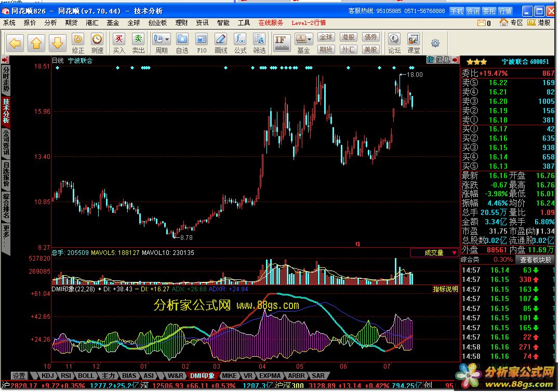Click the 外汇 toolbar button

pos(348,49)
